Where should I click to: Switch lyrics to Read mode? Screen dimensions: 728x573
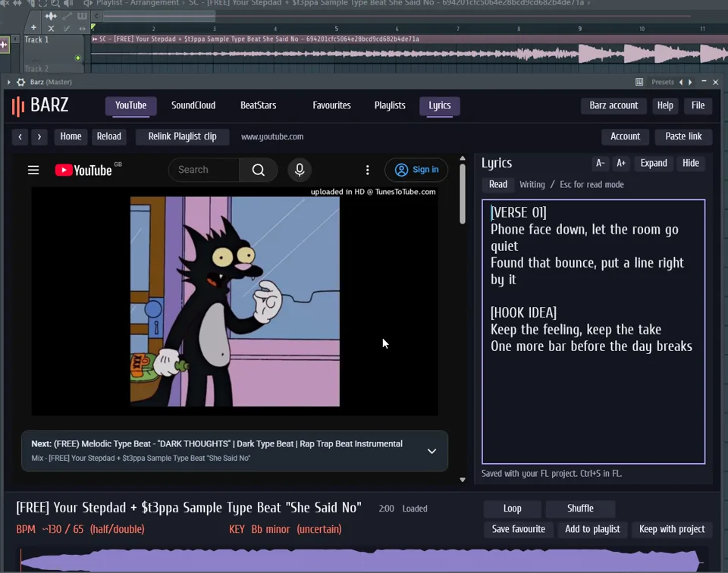tap(498, 185)
